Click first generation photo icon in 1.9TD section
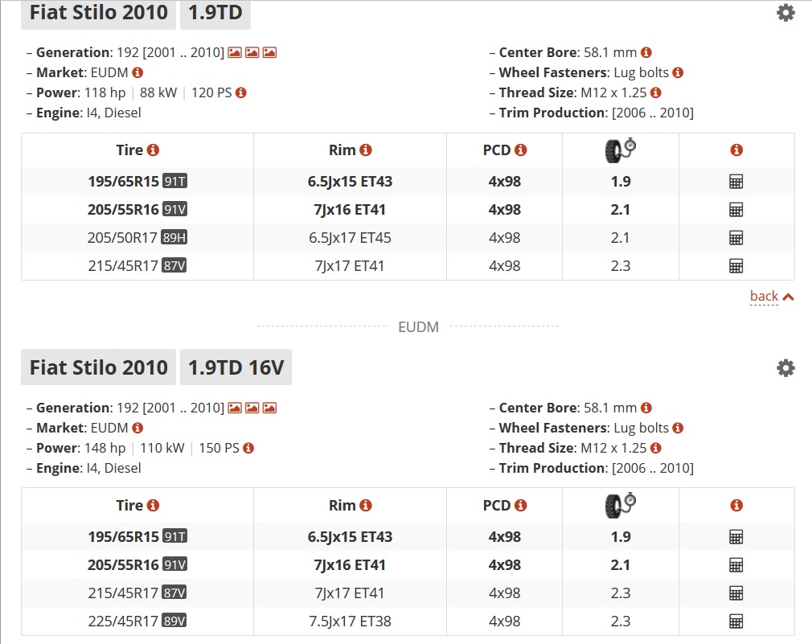This screenshot has width=812, height=644. click(x=235, y=52)
